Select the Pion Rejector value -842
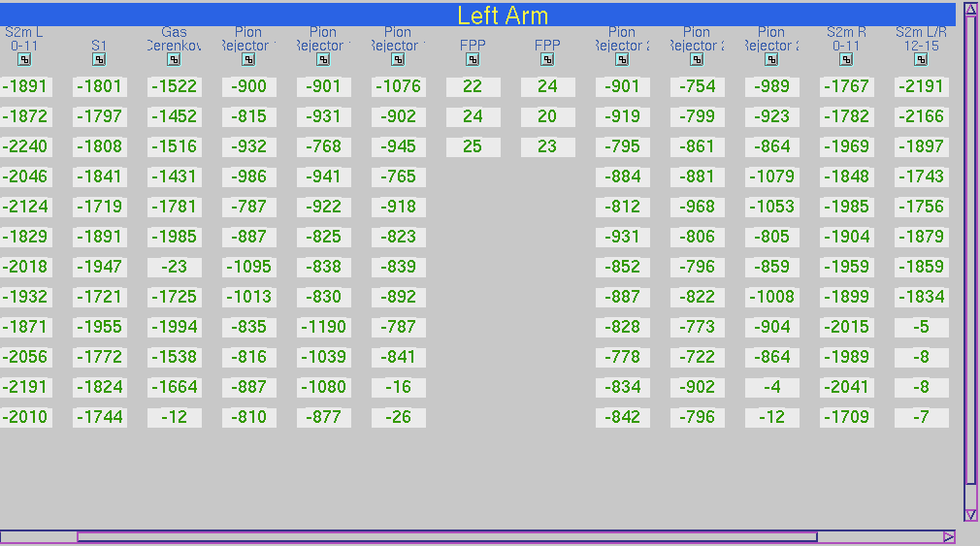 click(x=623, y=417)
